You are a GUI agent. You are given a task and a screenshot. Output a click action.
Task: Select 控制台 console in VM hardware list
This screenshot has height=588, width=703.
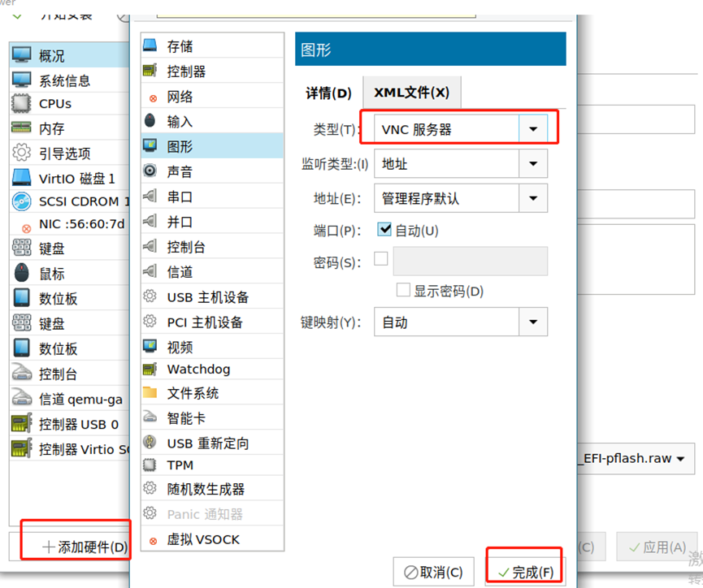[70, 374]
